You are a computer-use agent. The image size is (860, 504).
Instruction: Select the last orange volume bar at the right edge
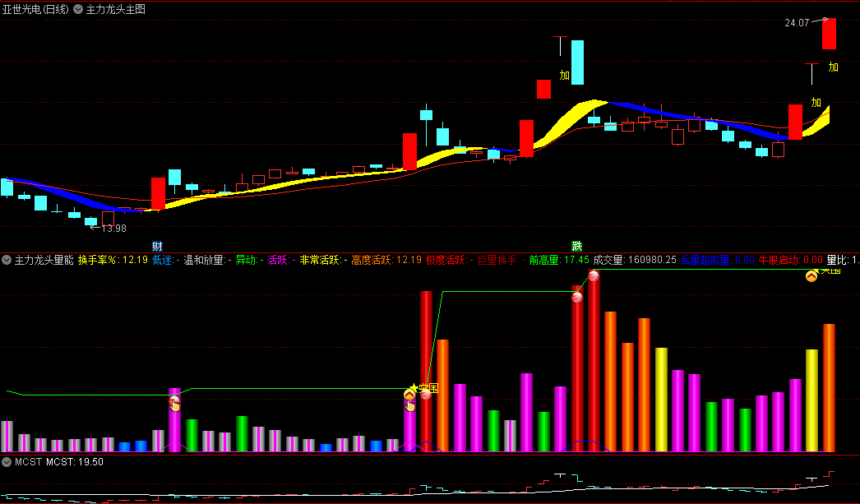pos(829,388)
